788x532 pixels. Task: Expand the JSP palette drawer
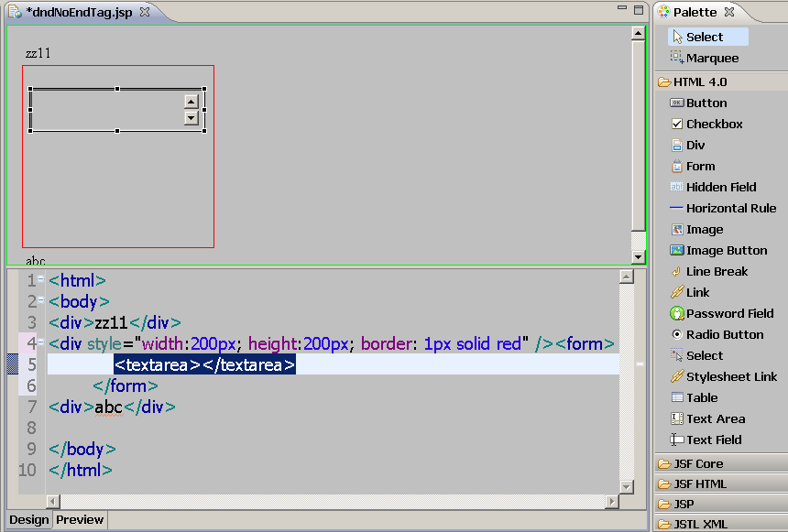722,504
